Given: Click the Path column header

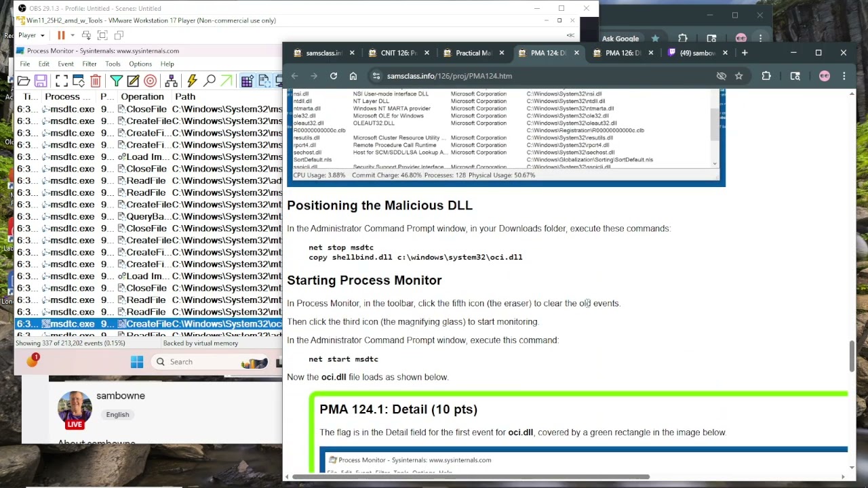Looking at the screenshot, I should 184,96.
